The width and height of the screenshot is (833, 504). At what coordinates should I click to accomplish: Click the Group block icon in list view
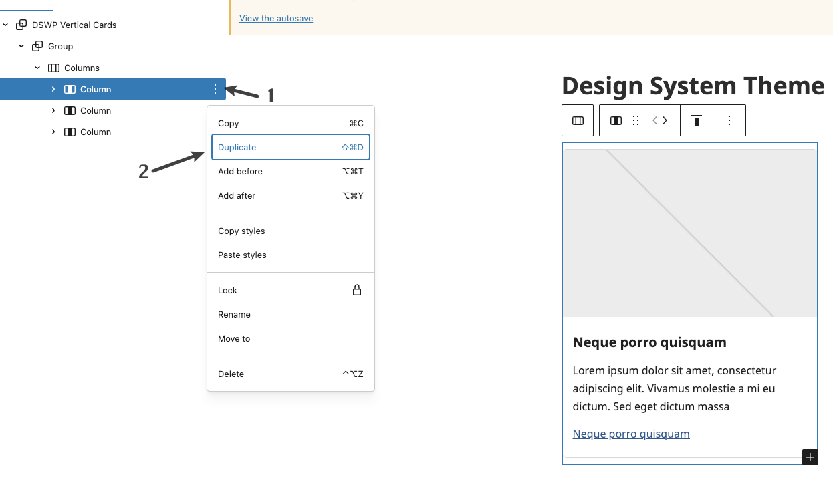coord(37,46)
